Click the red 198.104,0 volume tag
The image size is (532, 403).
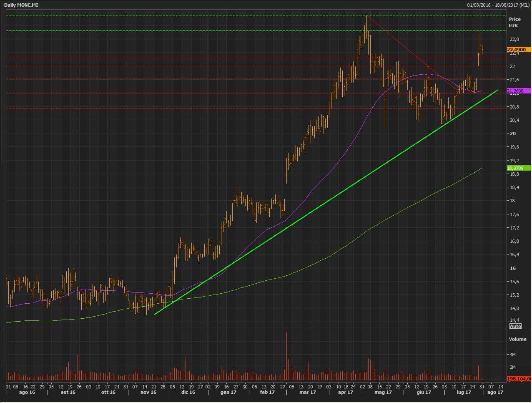[519, 379]
